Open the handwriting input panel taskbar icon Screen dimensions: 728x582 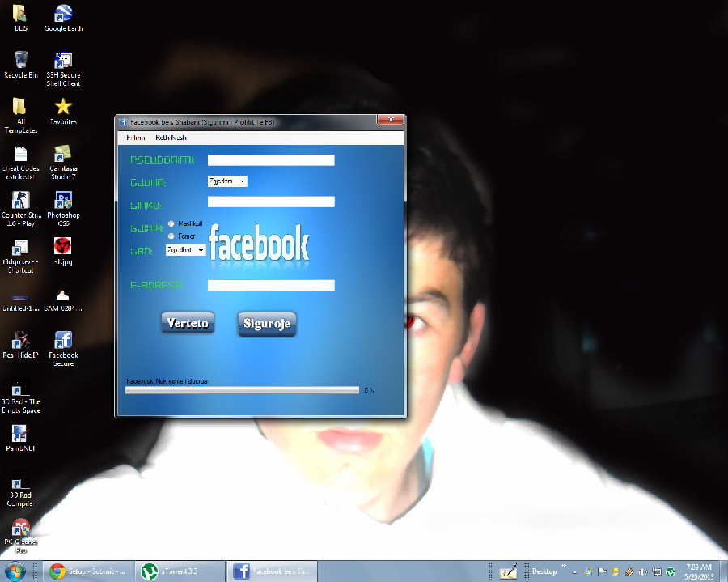pos(509,571)
